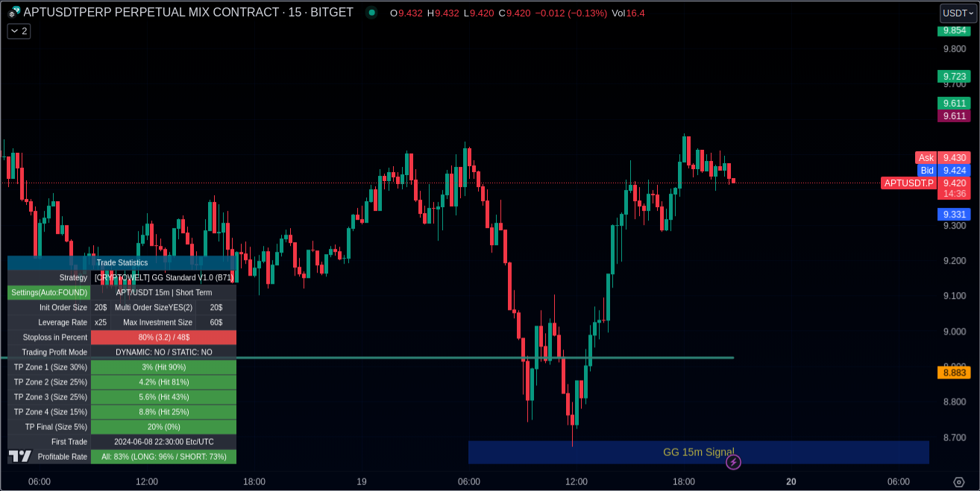
Task: Click the green market status dot
Action: pyautogui.click(x=371, y=13)
